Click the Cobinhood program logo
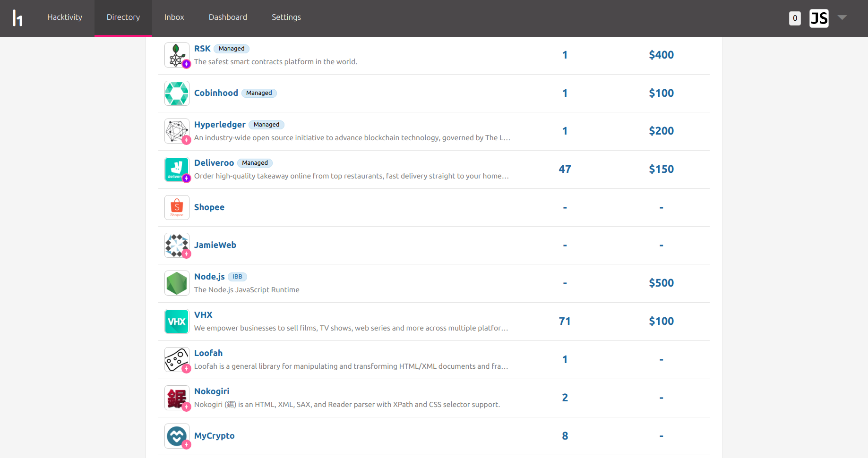The width and height of the screenshot is (868, 458). pos(177,93)
